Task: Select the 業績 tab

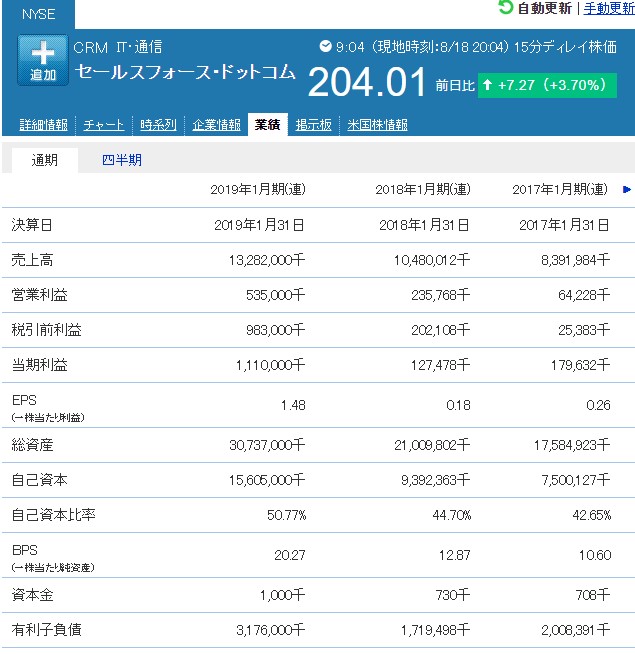Action: 267,124
